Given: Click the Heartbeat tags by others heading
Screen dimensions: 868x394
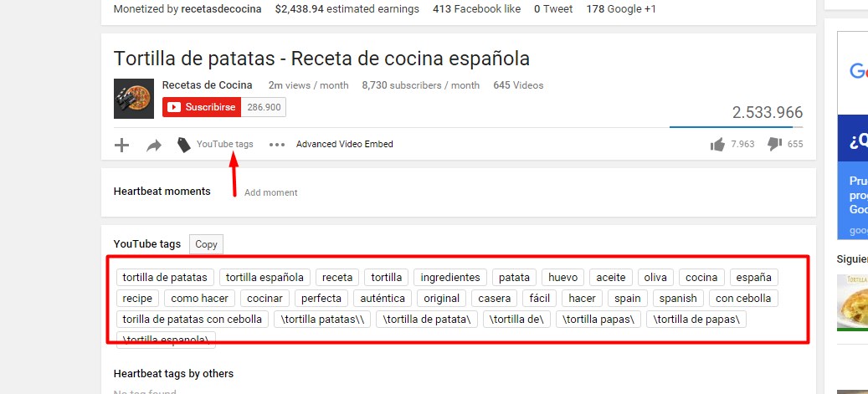Looking at the screenshot, I should pyautogui.click(x=173, y=374).
